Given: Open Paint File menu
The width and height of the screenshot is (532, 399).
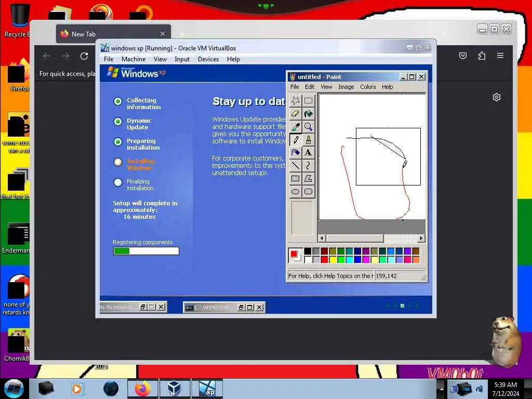Looking at the screenshot, I should tap(295, 87).
